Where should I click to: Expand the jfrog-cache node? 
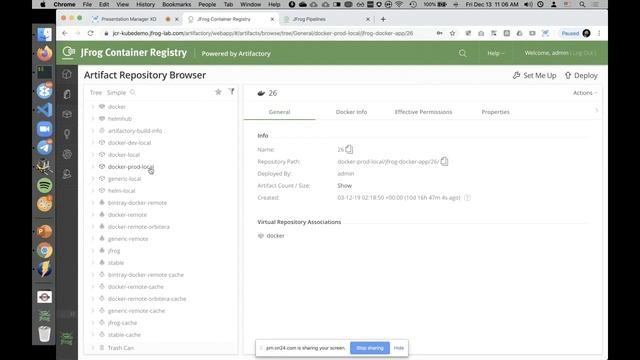(x=93, y=322)
